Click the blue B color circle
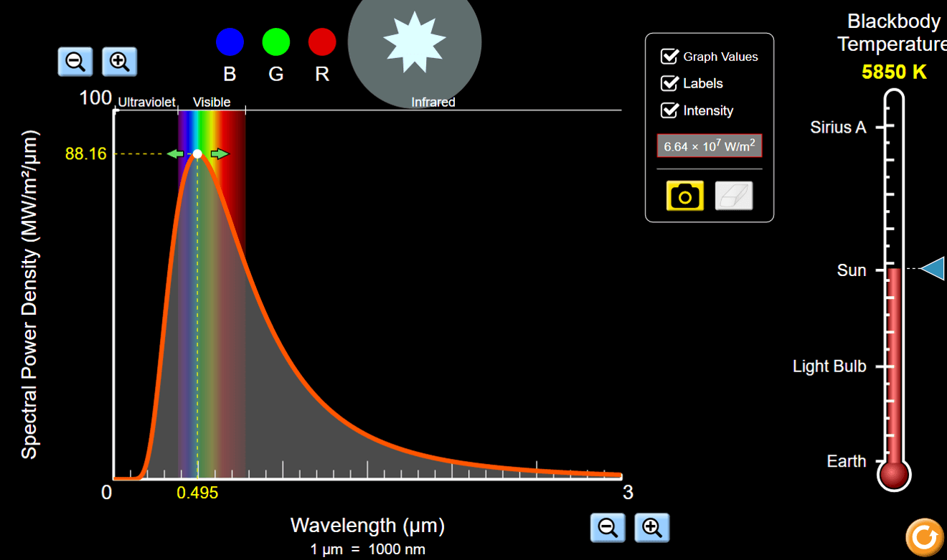The width and height of the screenshot is (947, 560). (x=230, y=42)
